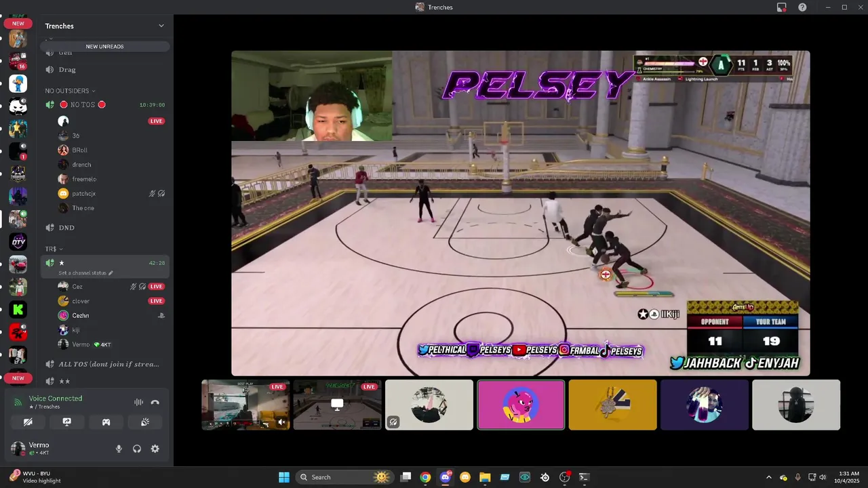This screenshot has height=488, width=868.
Task: Click user The one in voice list
Action: point(83,208)
